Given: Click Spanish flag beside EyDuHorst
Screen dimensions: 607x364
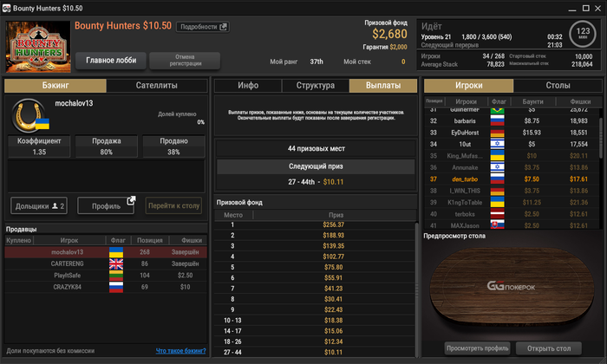Looking at the screenshot, I should (x=498, y=133).
